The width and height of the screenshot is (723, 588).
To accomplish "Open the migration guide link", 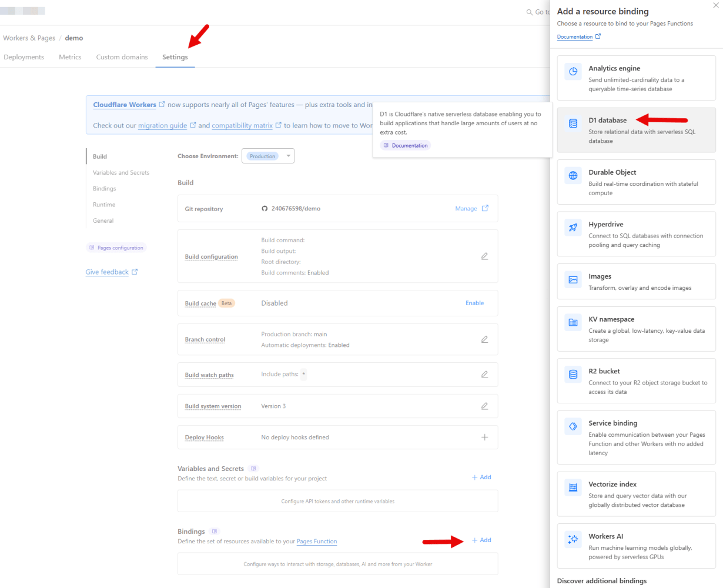I will click(x=162, y=125).
